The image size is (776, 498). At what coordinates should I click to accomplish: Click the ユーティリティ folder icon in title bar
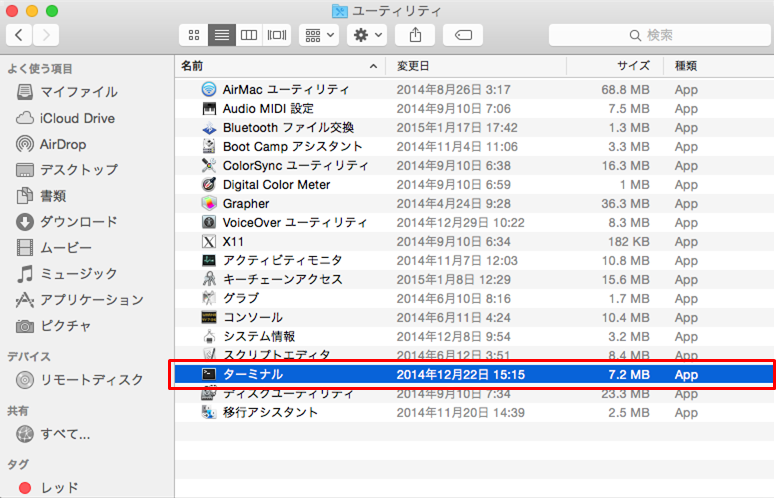point(340,11)
